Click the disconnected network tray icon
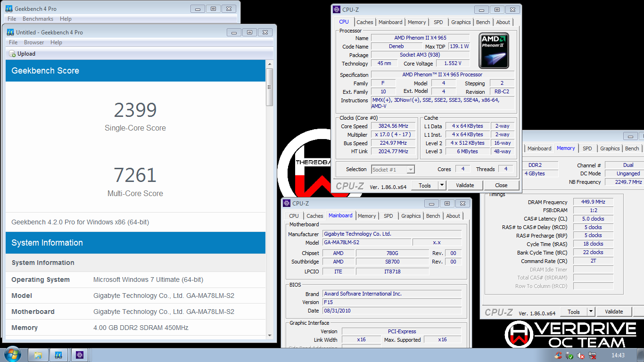This screenshot has height=362, width=644. point(592,355)
